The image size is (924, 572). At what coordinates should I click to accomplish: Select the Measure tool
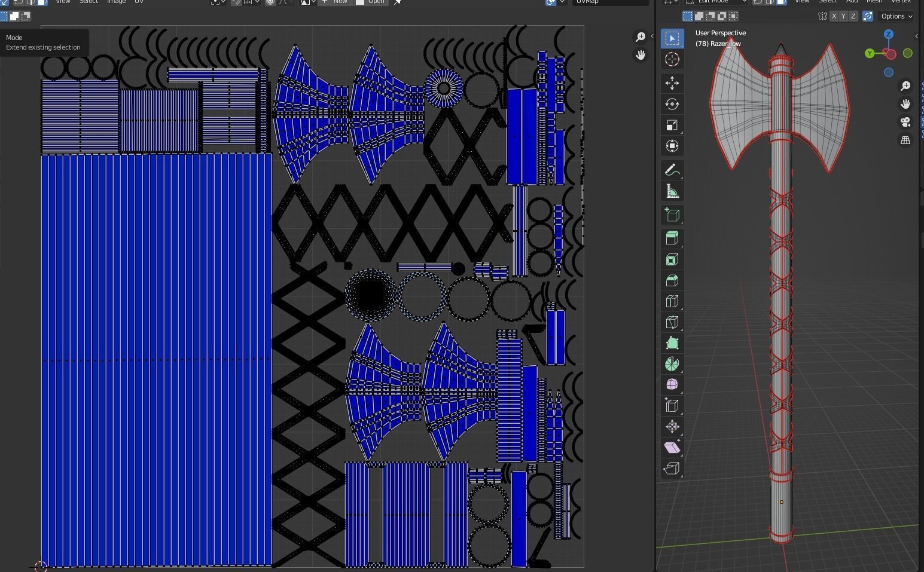pyautogui.click(x=672, y=191)
